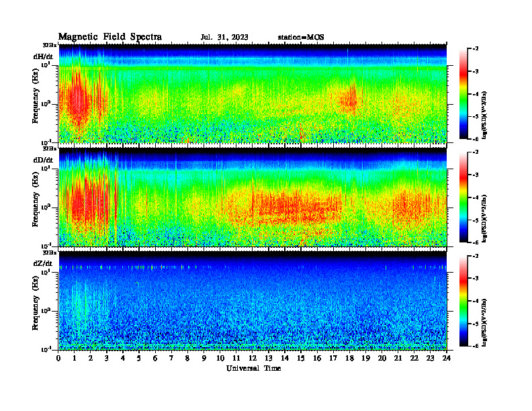
Task: Click the -2 value on the dH/dt color scale
Action: coord(476,49)
